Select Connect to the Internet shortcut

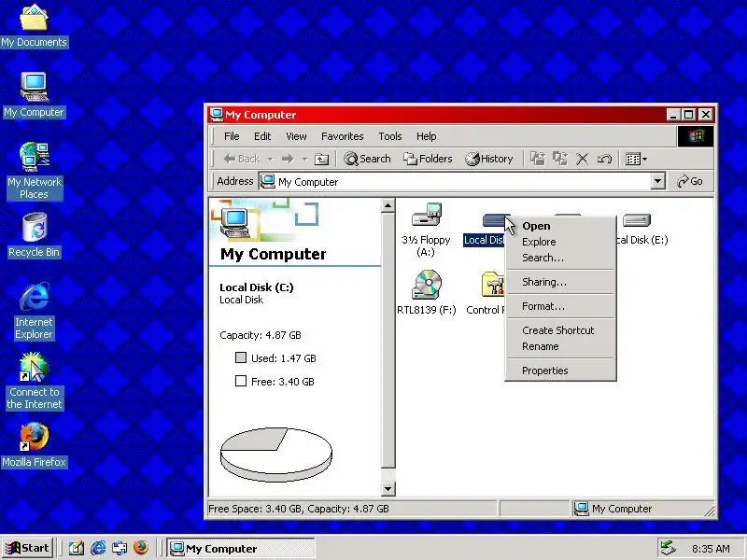(x=34, y=381)
